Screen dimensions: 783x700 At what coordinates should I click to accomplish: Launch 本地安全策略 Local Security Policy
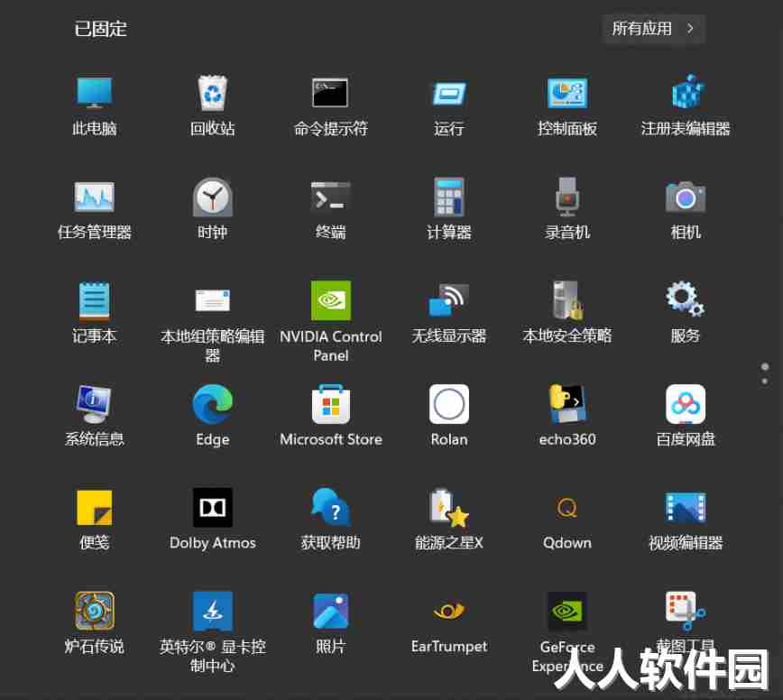[x=567, y=300]
